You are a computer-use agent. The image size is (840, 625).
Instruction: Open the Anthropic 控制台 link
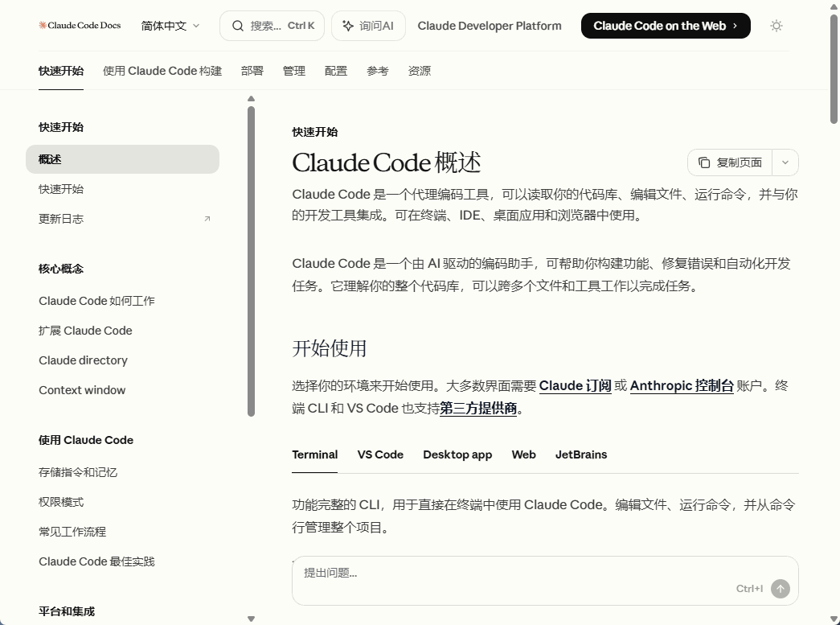[681, 386]
